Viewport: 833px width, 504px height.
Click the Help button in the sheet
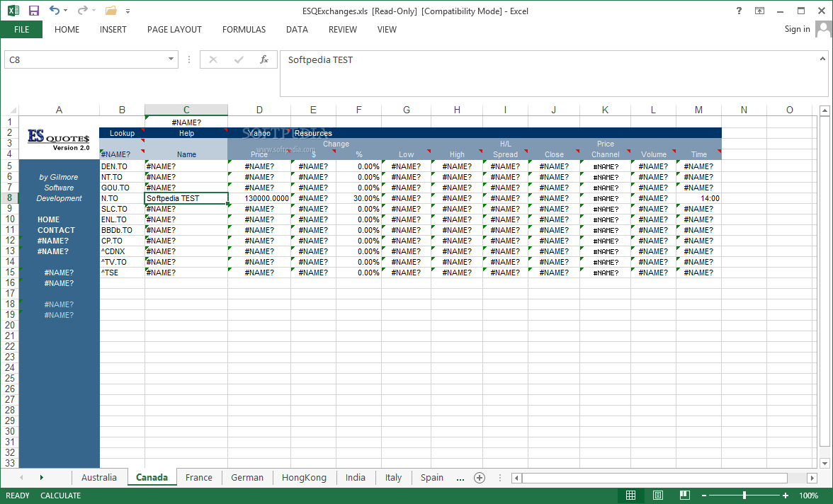pyautogui.click(x=186, y=133)
